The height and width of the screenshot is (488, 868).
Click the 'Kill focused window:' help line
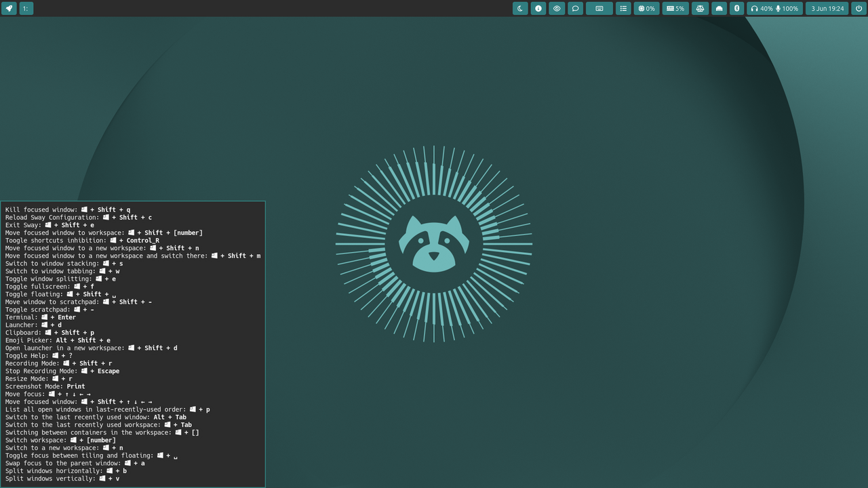(68, 210)
